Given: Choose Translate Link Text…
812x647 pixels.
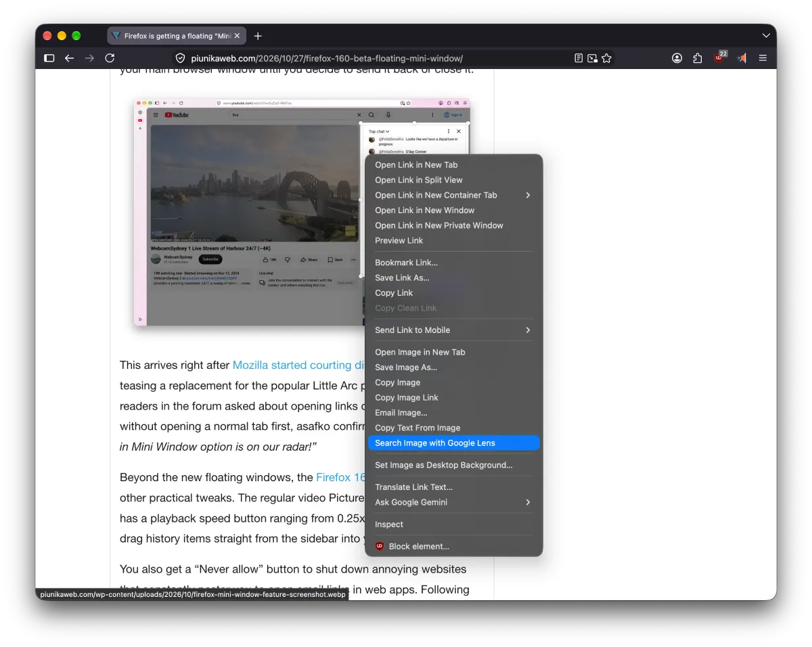Looking at the screenshot, I should pos(453,487).
